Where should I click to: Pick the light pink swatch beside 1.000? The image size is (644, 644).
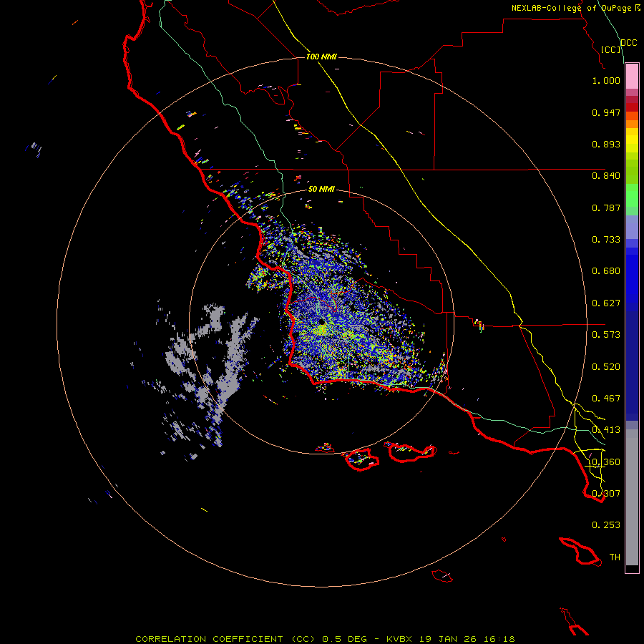pyautogui.click(x=632, y=77)
